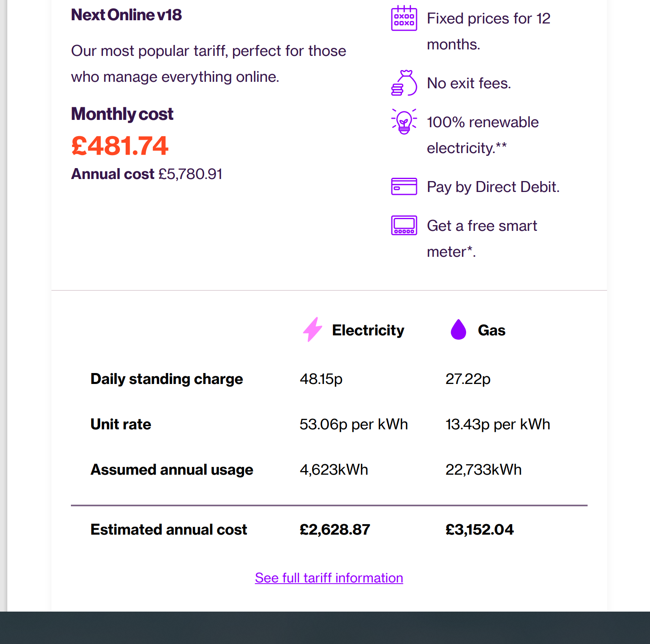Viewport: 650px width, 644px height.
Task: Click the Daily standing charge row label
Action: [167, 379]
